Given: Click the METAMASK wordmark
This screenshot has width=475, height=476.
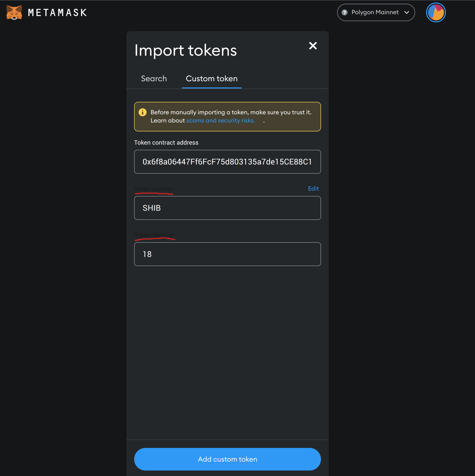Looking at the screenshot, I should pyautogui.click(x=58, y=12).
